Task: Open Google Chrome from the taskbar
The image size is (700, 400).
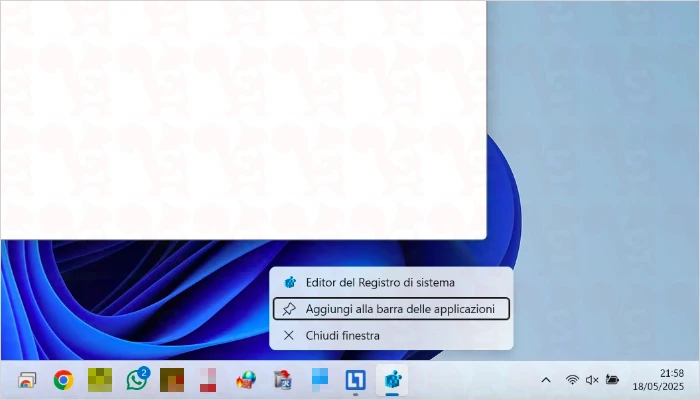Action: click(63, 380)
